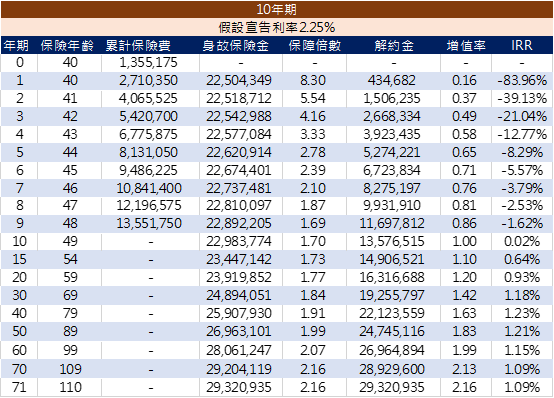Click the IRR value 1.23%
The width and height of the screenshot is (554, 398).
click(x=522, y=314)
